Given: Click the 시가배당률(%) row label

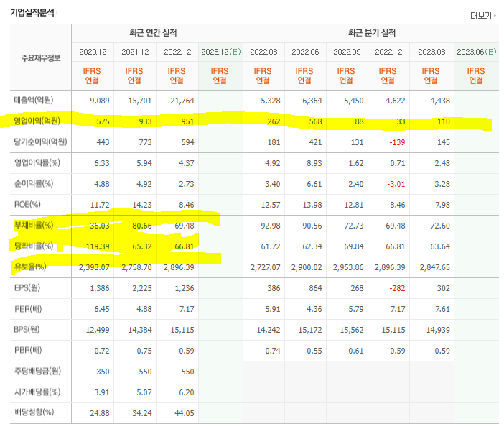Looking at the screenshot, I should pyautogui.click(x=37, y=392).
